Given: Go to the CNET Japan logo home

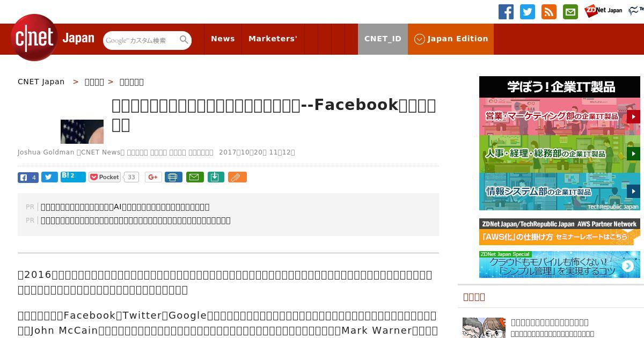Looking at the screenshot, I should 53,38.
